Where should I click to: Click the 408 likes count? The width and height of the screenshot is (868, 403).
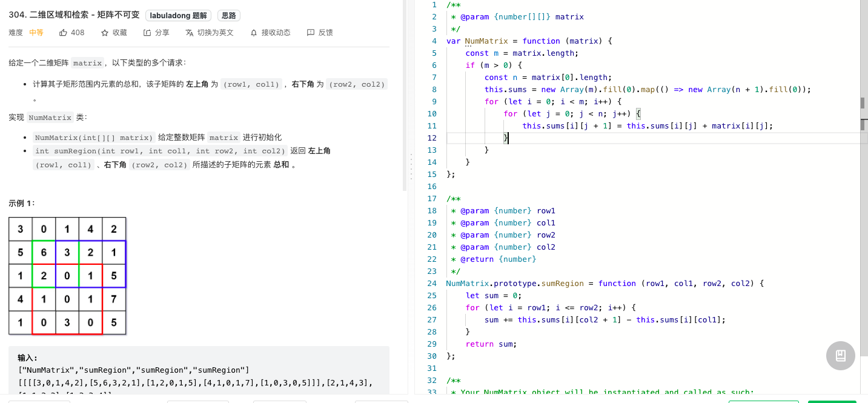click(78, 33)
